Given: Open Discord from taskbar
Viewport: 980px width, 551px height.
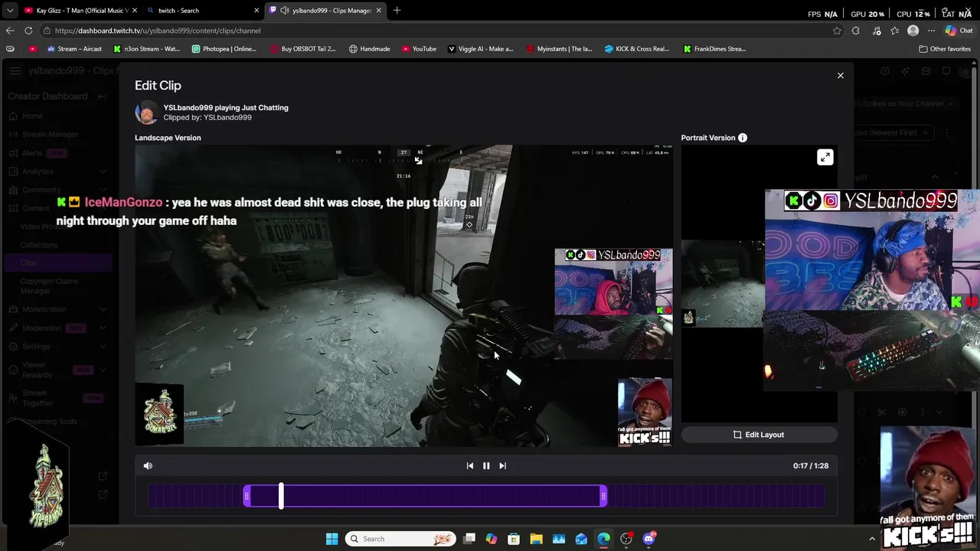Looking at the screenshot, I should [x=649, y=539].
